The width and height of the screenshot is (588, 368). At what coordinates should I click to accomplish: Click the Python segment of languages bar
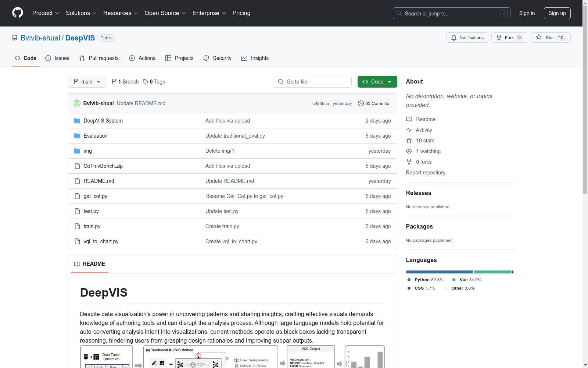[x=440, y=272]
